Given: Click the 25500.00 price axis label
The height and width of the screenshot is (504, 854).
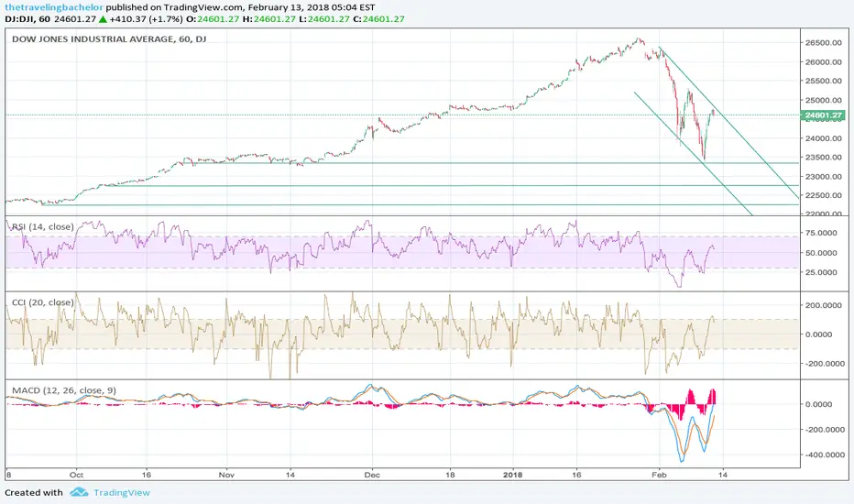Looking at the screenshot, I should pyautogui.click(x=824, y=81).
